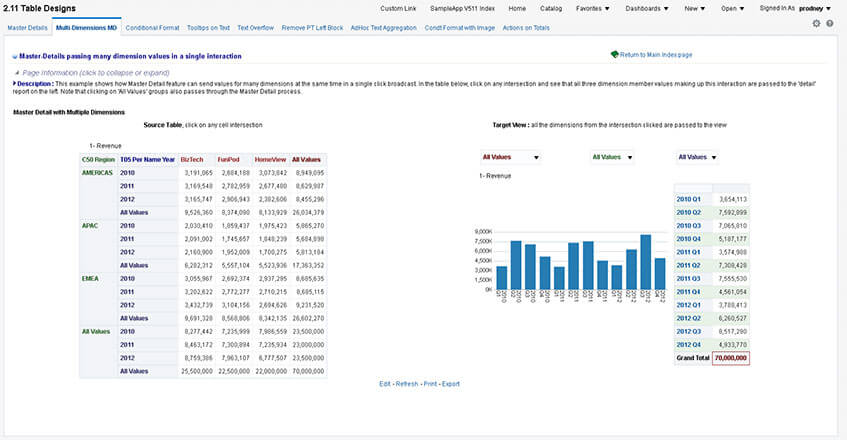Open the prodney user account menu
This screenshot has height=440, width=847.
pyautogui.click(x=815, y=9)
